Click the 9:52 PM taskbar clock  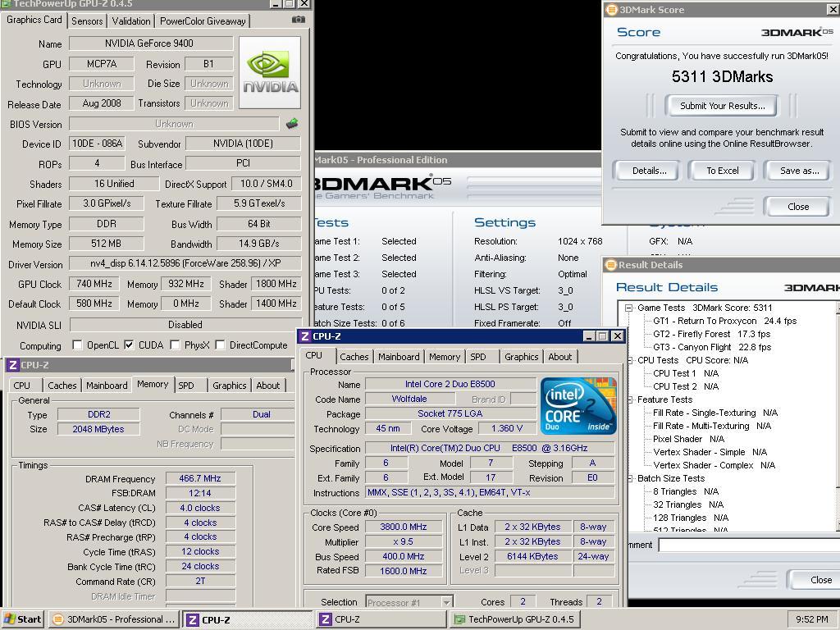pyautogui.click(x=811, y=619)
